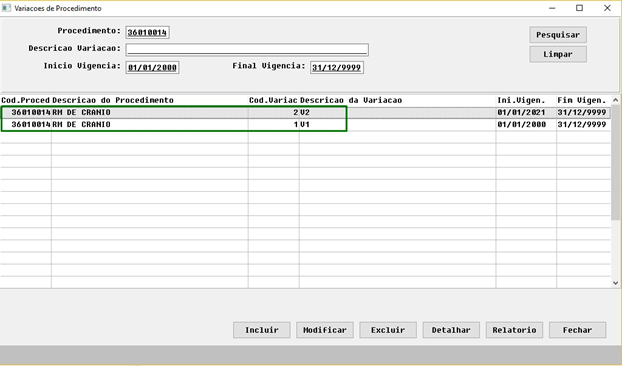622x366 pixels.
Task: Generate report with Relatorio button
Action: [514, 330]
